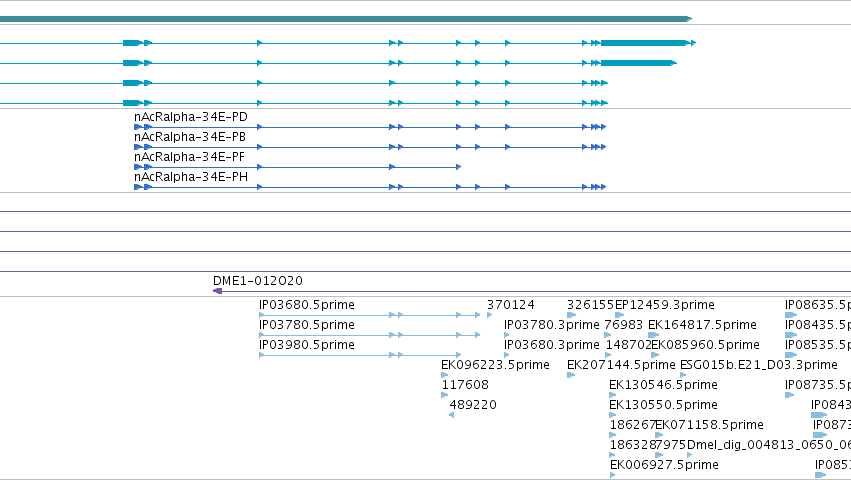Click the arrow glyph under 370124
851x480 pixels.
(x=490, y=315)
